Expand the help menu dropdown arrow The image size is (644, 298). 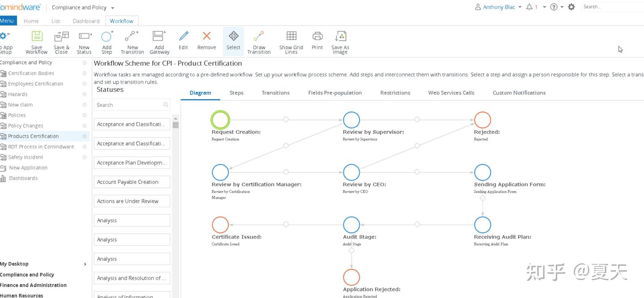[x=562, y=7]
